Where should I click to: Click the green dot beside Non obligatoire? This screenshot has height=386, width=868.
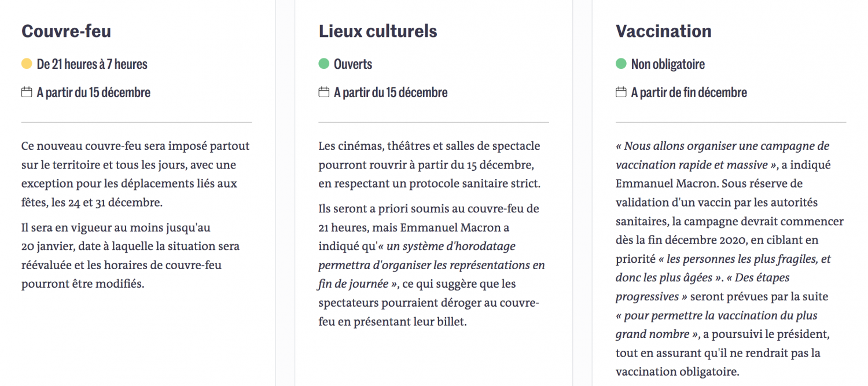621,64
